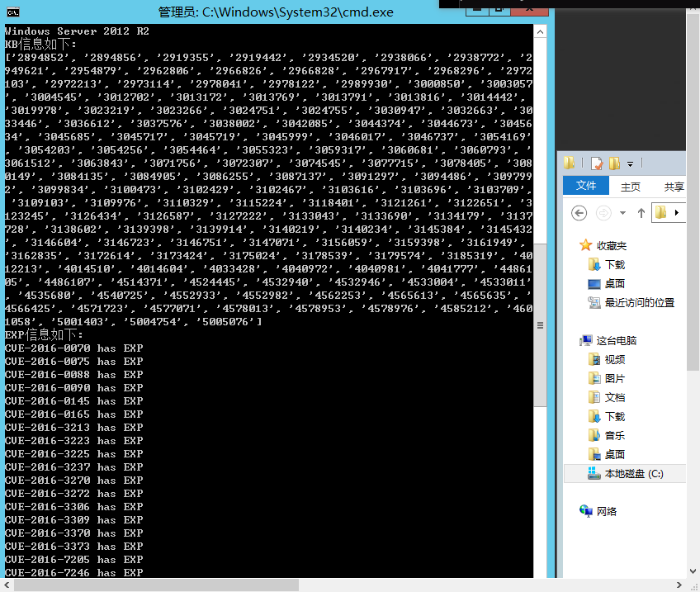The width and height of the screenshot is (700, 592).
Task: Click the cmd.exe window title text
Action: point(276,12)
